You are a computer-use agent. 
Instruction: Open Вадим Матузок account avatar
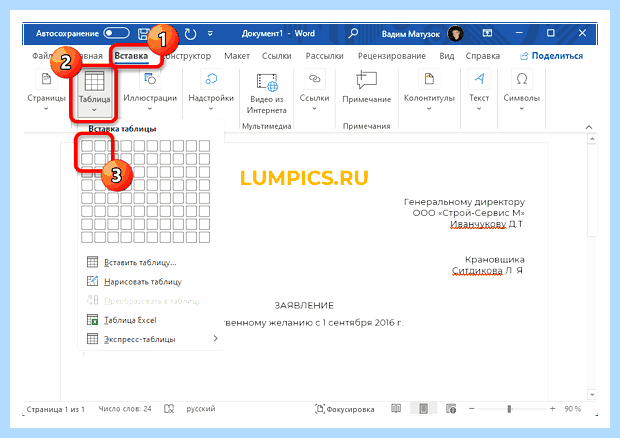coord(455,34)
